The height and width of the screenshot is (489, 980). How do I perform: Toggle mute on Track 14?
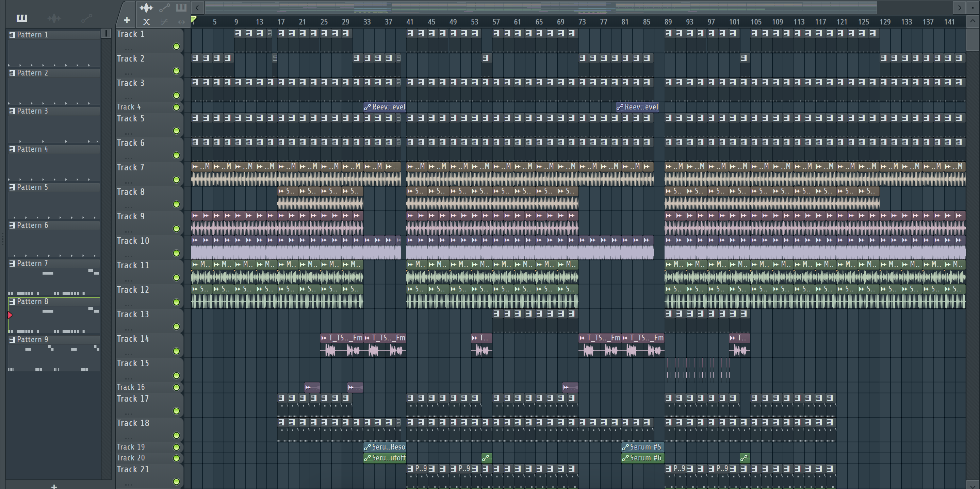176,351
